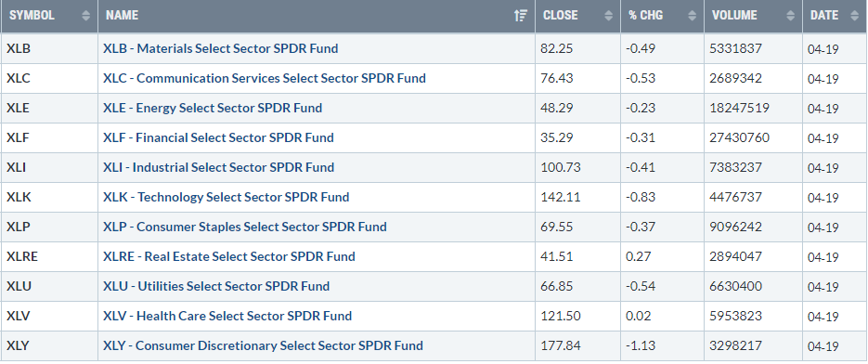Sort table by SYMBOL header label

coord(32,16)
